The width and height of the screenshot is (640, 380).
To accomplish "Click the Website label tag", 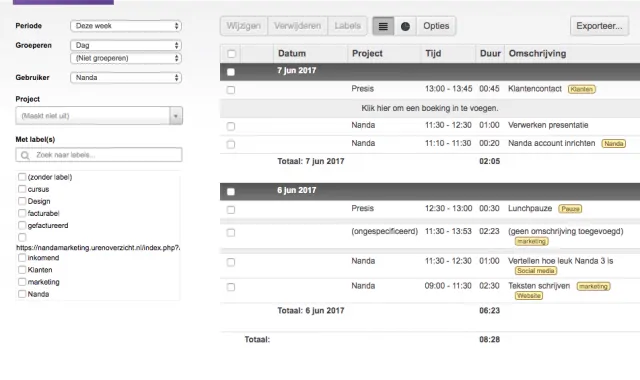I will pos(529,296).
